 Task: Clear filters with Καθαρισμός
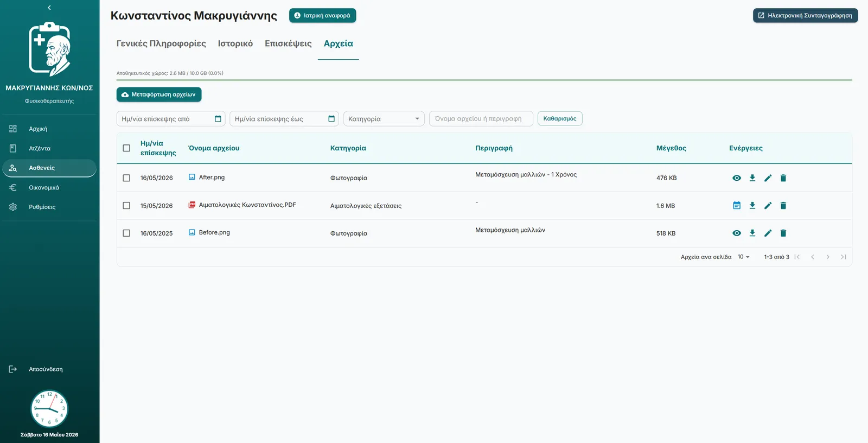[x=560, y=118]
